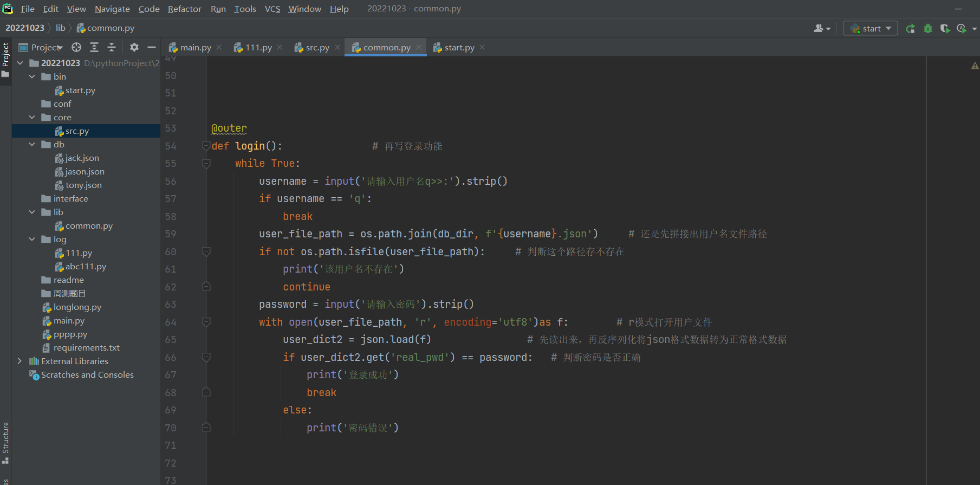
Task: Select abc111.py in the log folder
Action: click(86, 267)
